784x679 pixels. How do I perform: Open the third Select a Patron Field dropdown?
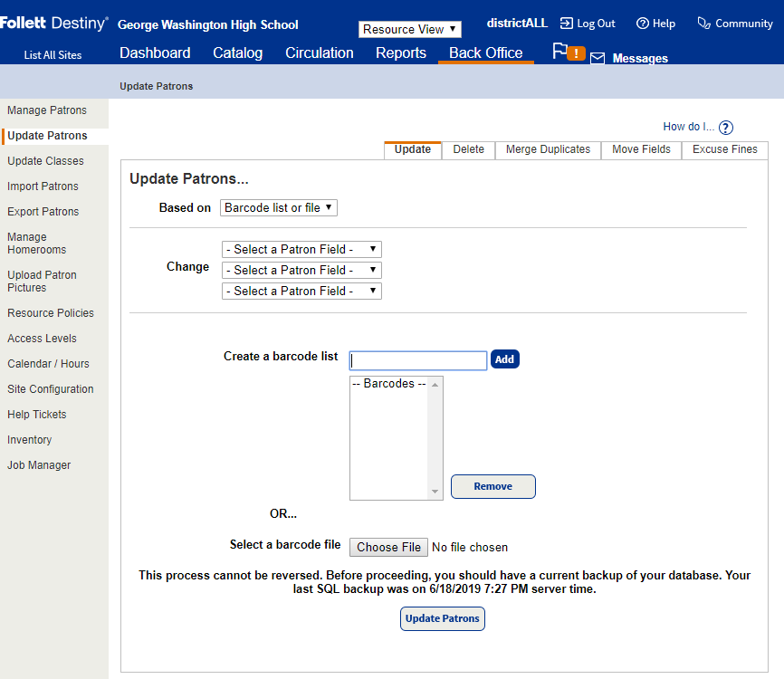click(301, 291)
